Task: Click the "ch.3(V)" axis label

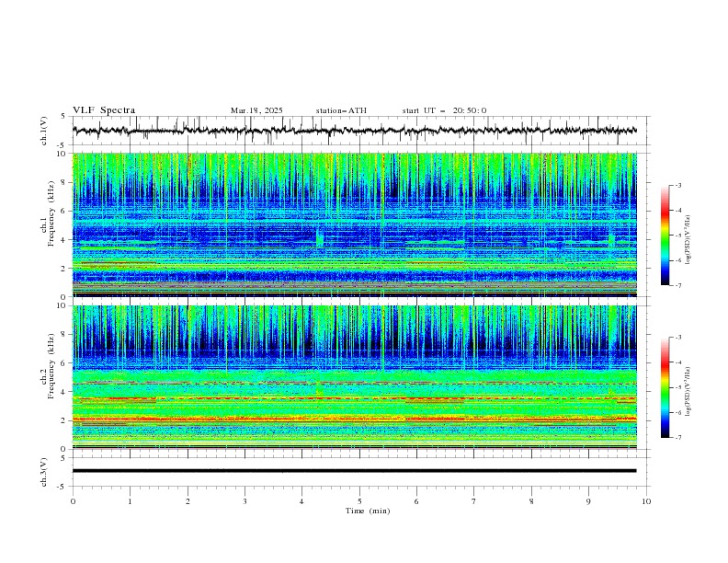Action: coord(43,472)
